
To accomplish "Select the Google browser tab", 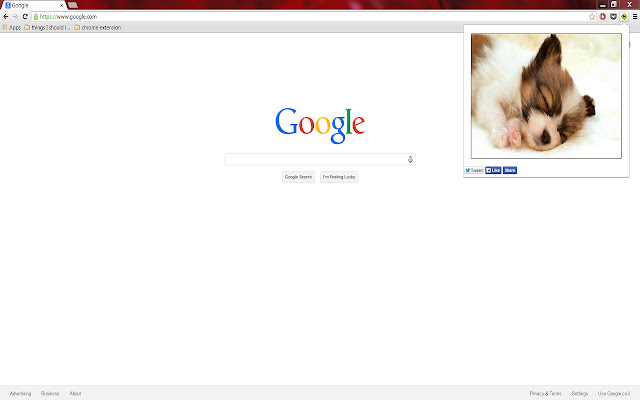I will click(33, 5).
